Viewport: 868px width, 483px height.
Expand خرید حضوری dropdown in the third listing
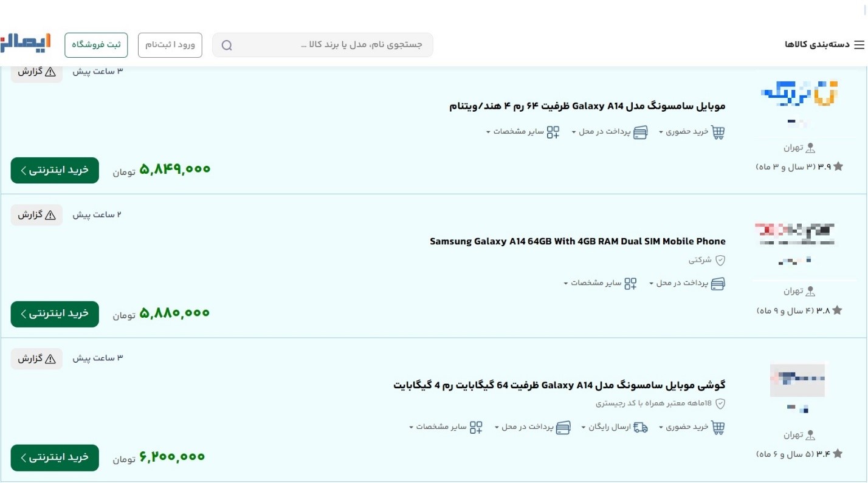661,428
